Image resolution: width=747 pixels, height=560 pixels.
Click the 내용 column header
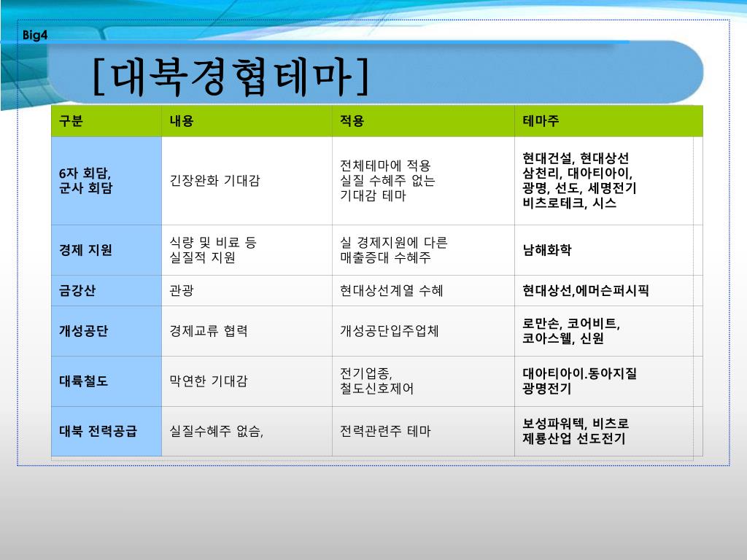click(247, 121)
